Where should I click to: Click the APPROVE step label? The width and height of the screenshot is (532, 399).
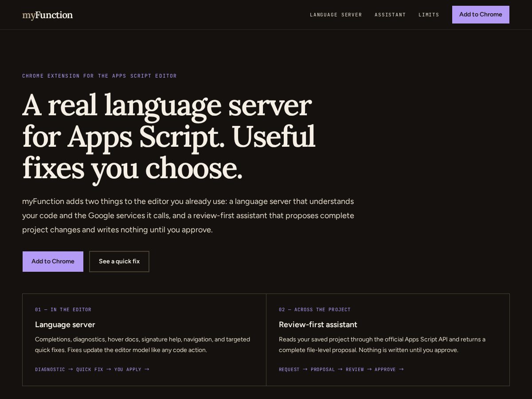tap(385, 369)
